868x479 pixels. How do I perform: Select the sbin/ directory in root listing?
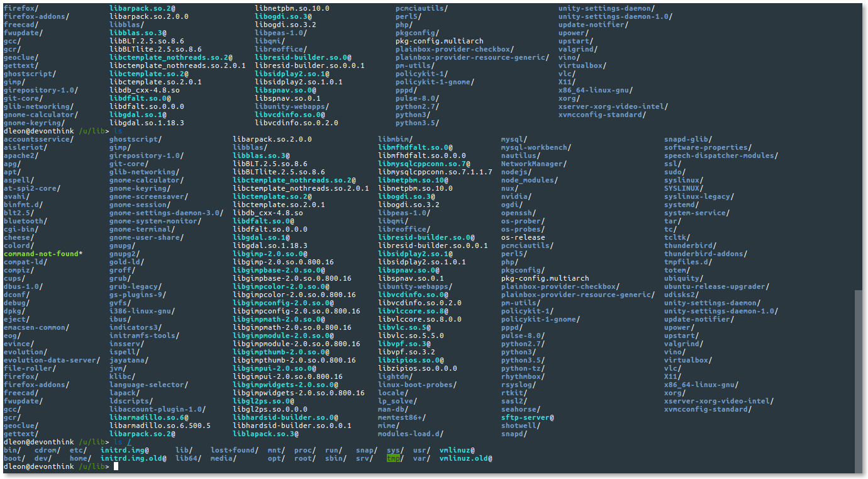(x=337, y=458)
